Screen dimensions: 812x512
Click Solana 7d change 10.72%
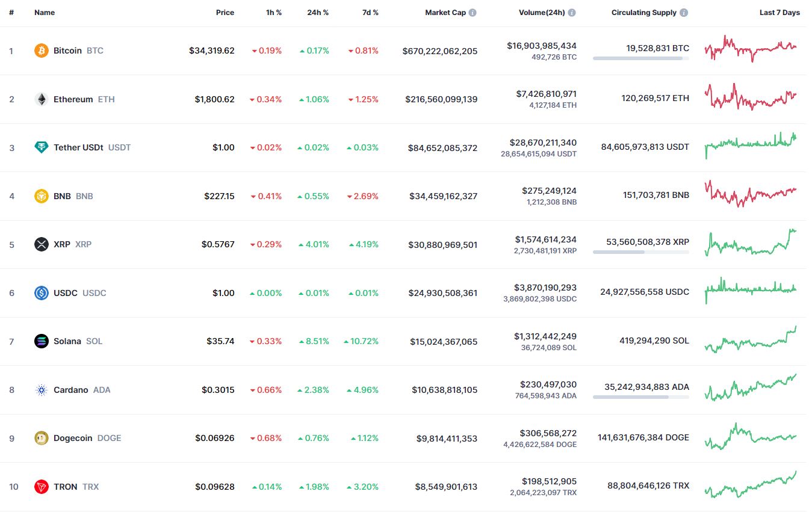tap(361, 341)
